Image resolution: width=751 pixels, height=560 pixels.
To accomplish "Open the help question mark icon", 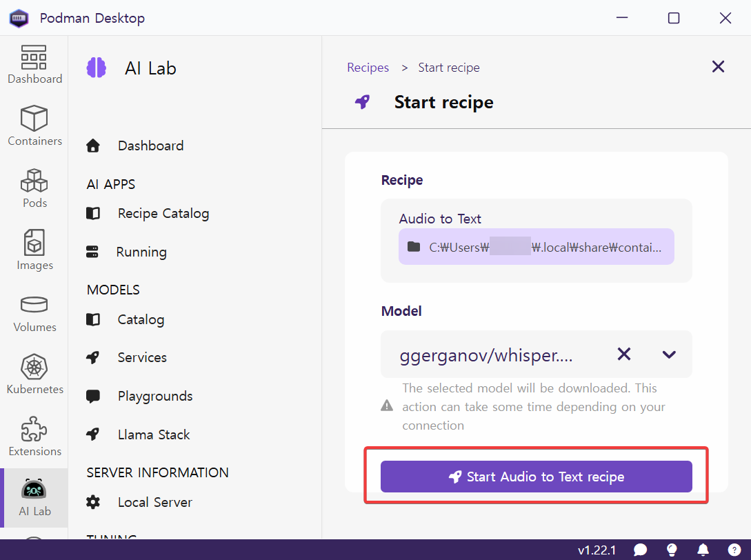I will tap(734, 550).
